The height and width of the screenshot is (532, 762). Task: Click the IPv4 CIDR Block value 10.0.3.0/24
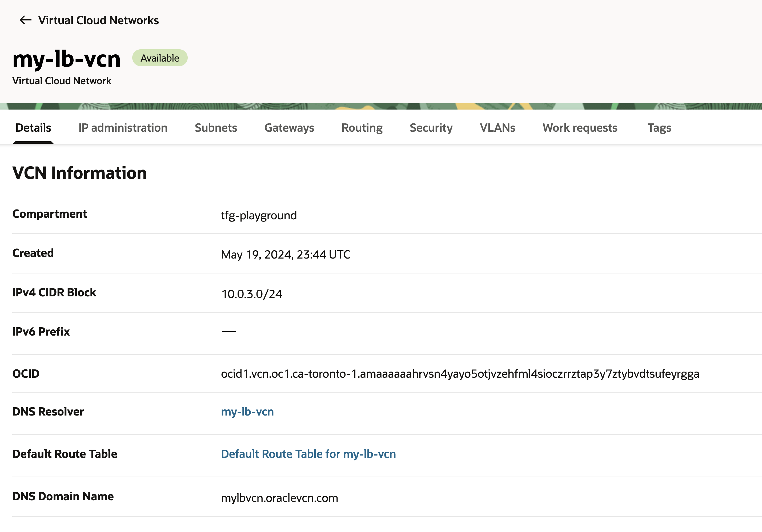point(252,294)
